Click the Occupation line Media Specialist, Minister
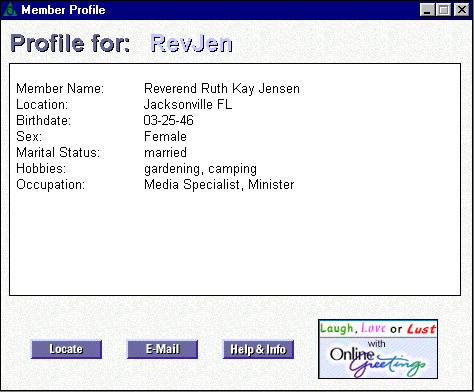This screenshot has width=474, height=392. pos(219,185)
